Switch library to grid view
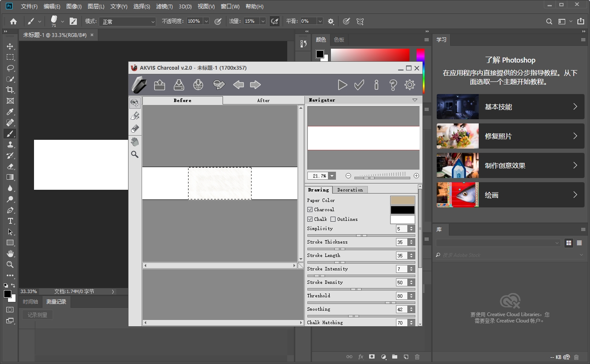The image size is (590, 364). coord(569,243)
